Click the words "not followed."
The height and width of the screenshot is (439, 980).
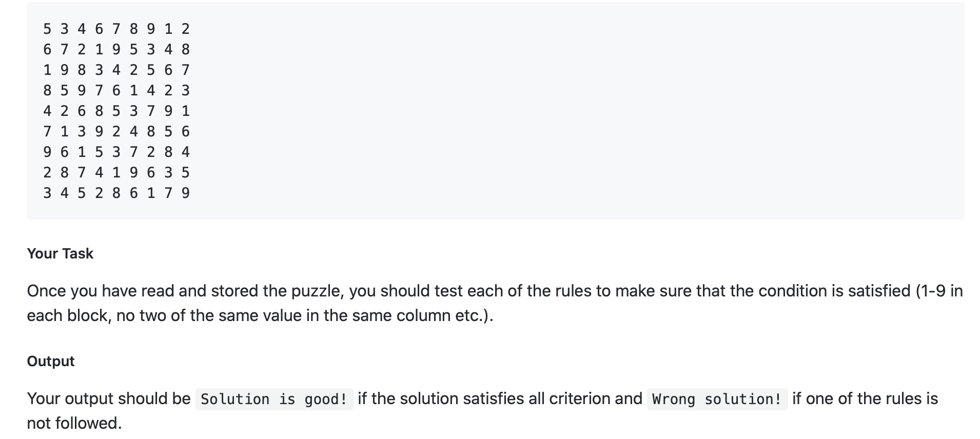74,423
